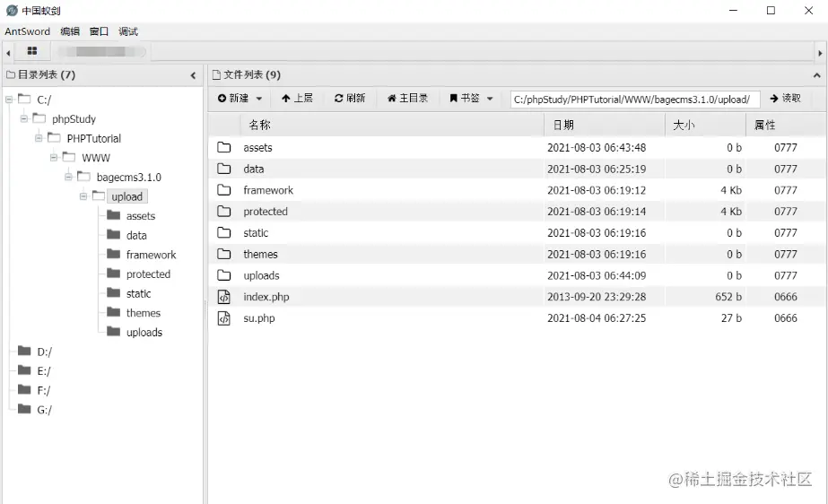The width and height of the screenshot is (828, 504).
Task: Click the path input field
Action: 635,100
